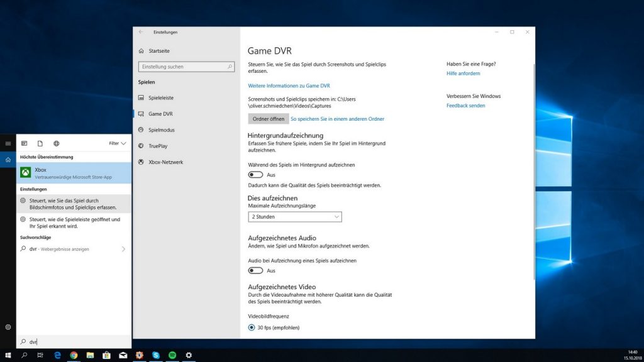Open settings gear in search panel rail

click(8, 327)
